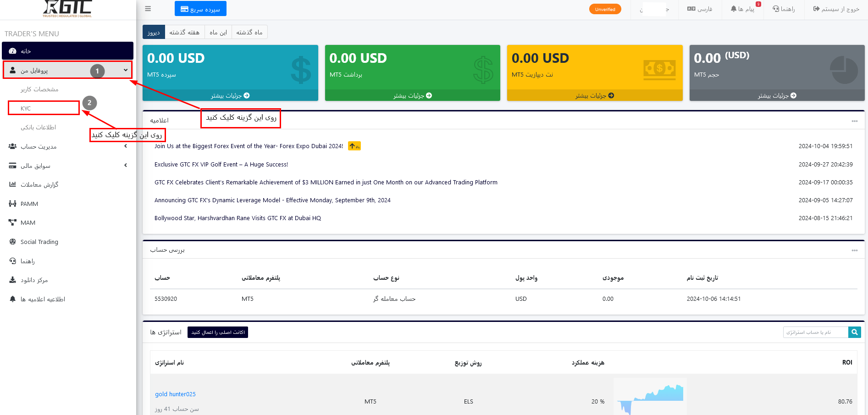Click announcements bell icon in sidebar
This screenshot has height=415, width=868.
point(12,299)
